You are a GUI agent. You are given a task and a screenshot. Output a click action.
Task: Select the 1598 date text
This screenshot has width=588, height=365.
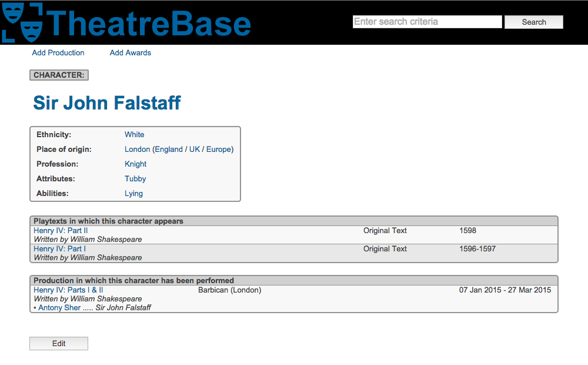pyautogui.click(x=467, y=231)
